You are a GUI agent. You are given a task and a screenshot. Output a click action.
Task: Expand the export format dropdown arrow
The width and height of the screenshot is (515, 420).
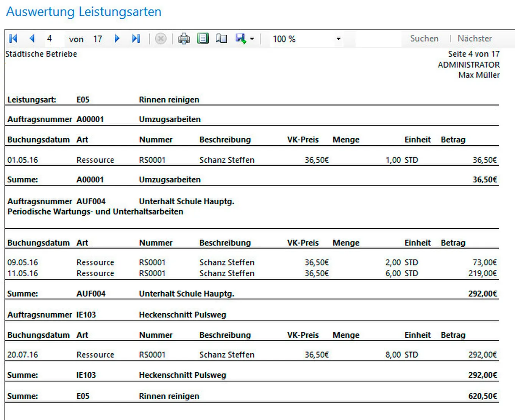(x=252, y=39)
